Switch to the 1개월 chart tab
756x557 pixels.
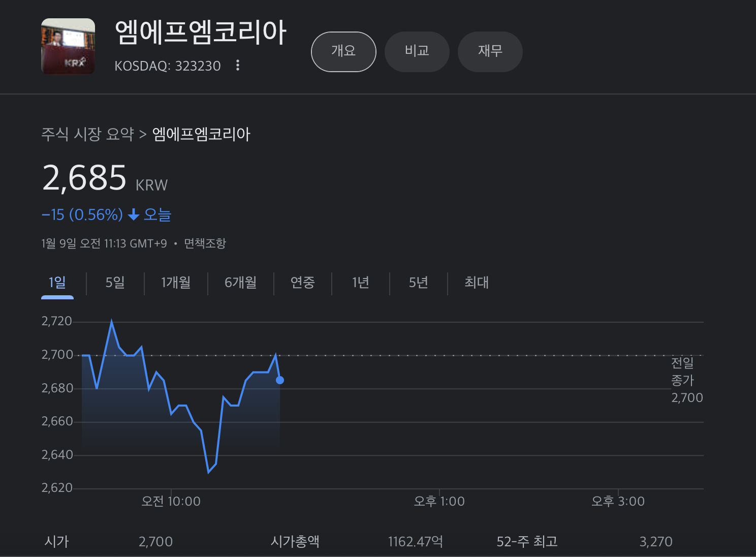[176, 283]
